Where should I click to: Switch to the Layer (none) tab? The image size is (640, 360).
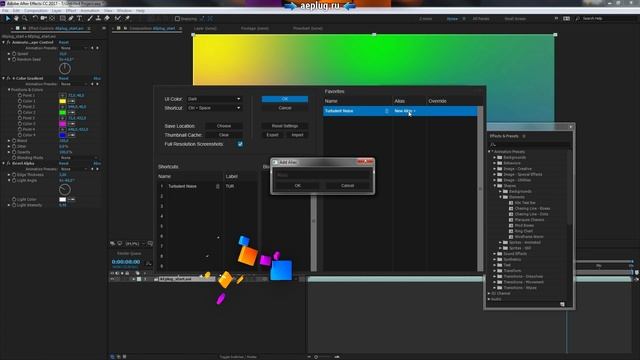[205, 29]
